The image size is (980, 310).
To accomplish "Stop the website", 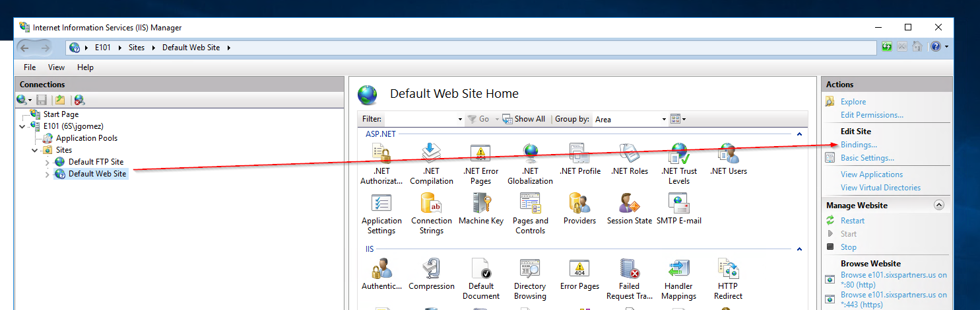I will tap(849, 247).
